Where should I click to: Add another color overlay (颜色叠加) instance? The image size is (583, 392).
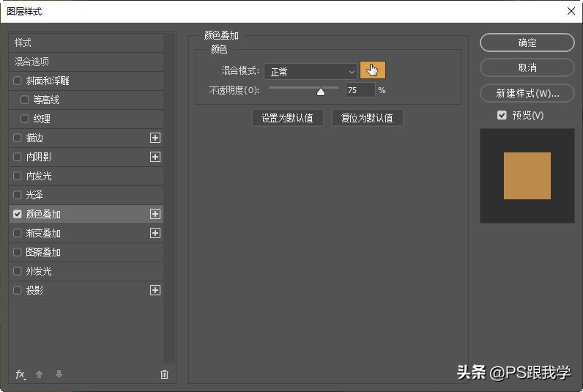(155, 214)
